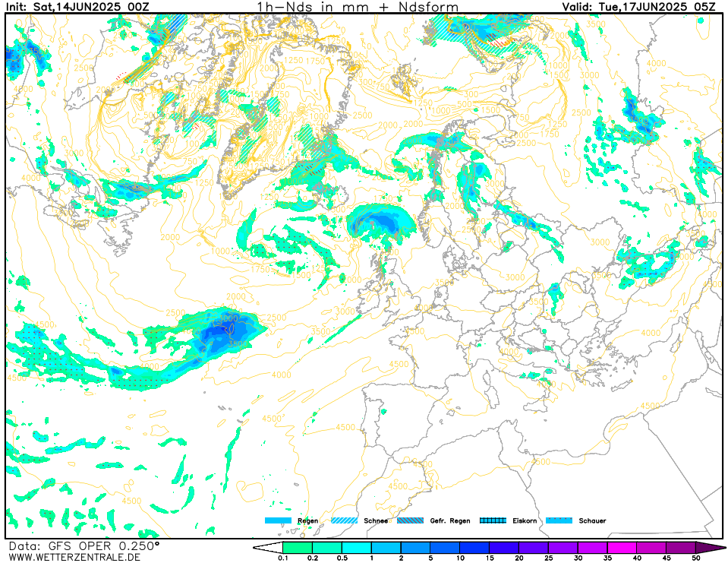Select the 'Schnee' legend label
Viewport: 728px width, 563px height.
click(x=376, y=520)
